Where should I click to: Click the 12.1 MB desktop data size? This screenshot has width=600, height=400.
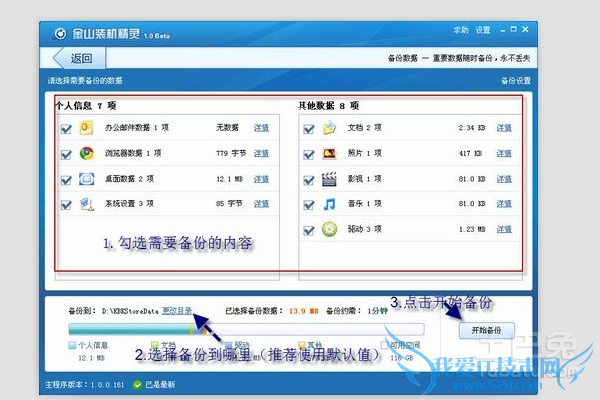click(229, 179)
